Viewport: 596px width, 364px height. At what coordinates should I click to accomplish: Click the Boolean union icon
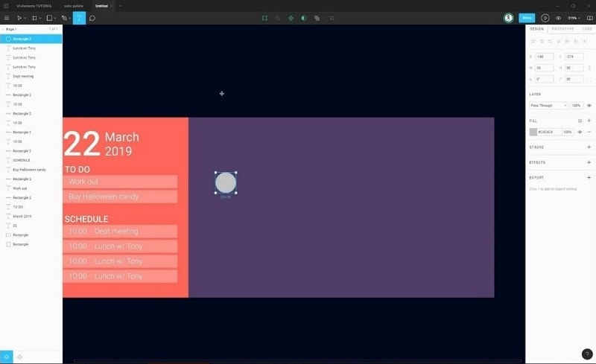click(x=317, y=18)
